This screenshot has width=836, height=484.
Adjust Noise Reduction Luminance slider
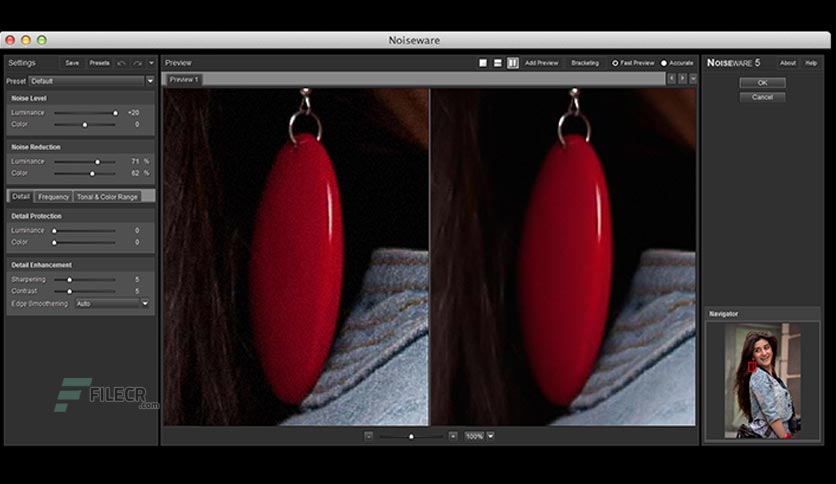click(85, 162)
